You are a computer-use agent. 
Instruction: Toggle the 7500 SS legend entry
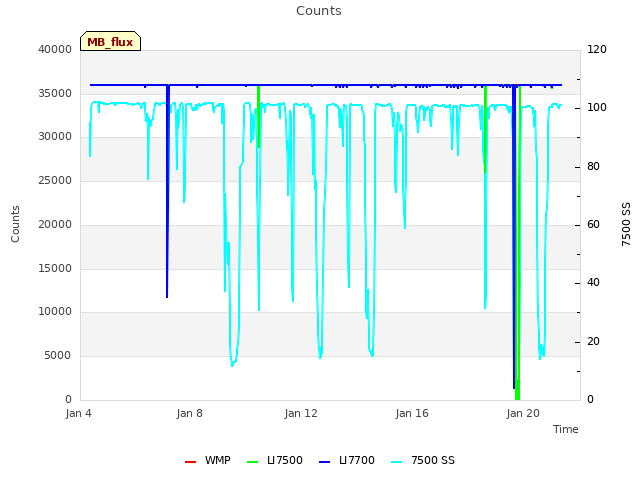(x=423, y=460)
